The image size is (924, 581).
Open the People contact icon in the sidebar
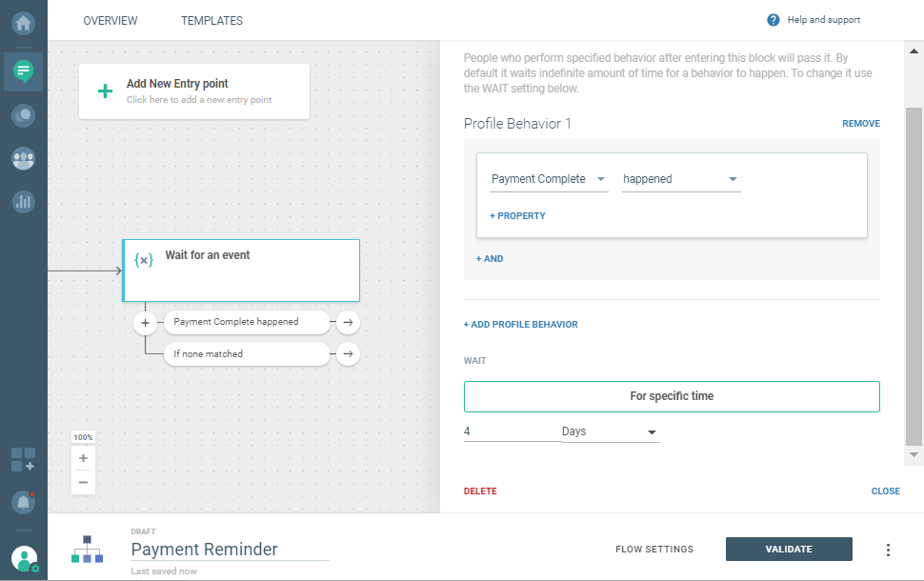pyautogui.click(x=22, y=158)
